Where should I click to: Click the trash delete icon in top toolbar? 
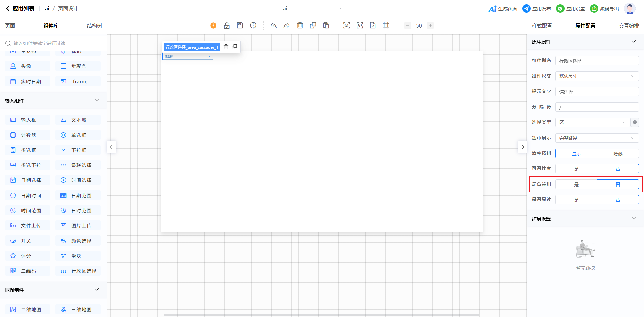tap(300, 25)
